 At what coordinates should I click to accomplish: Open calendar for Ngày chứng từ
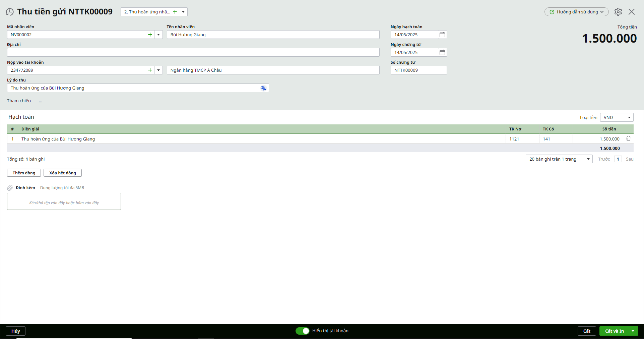(442, 52)
